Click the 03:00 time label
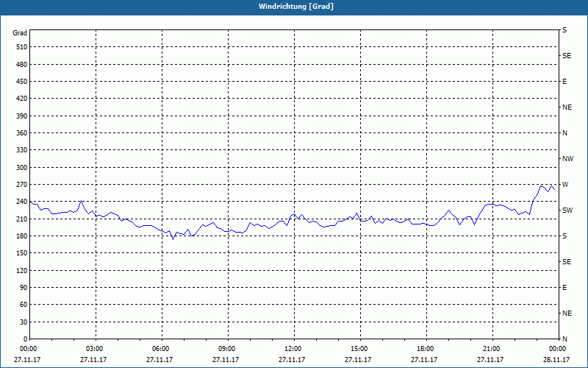 96,349
